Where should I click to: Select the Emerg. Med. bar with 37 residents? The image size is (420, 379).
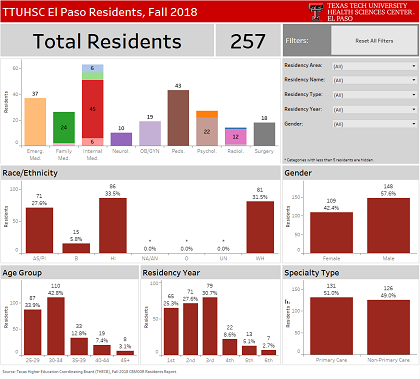point(35,122)
